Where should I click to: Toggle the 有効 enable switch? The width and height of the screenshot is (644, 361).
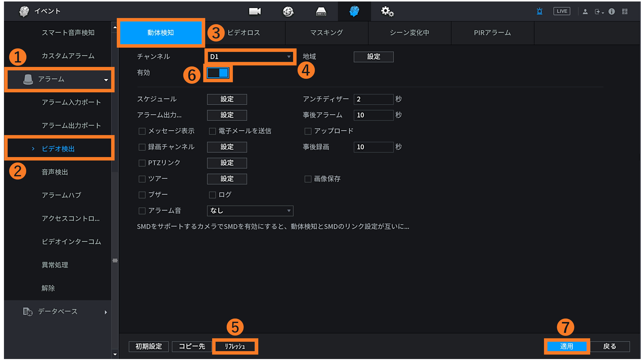point(218,73)
